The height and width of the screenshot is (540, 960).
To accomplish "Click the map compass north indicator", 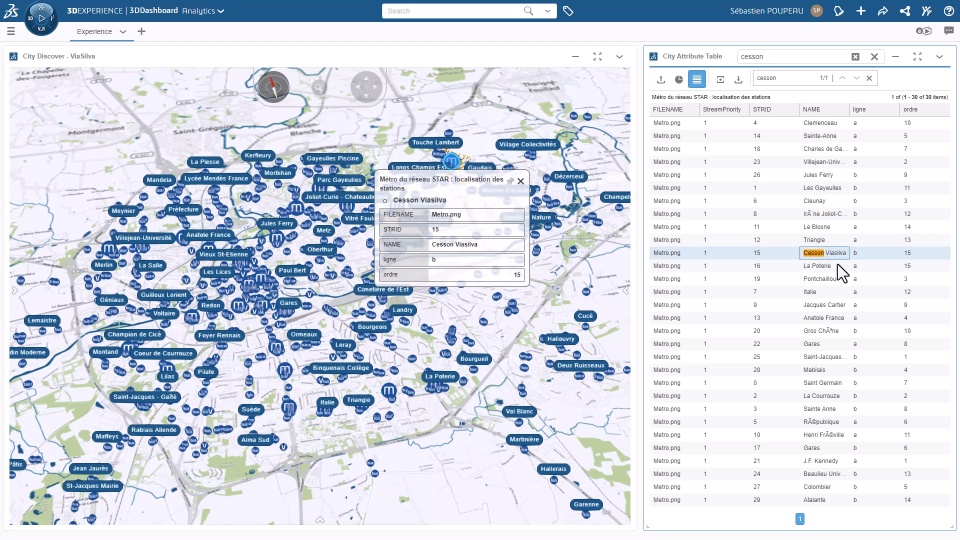I will pos(273,87).
